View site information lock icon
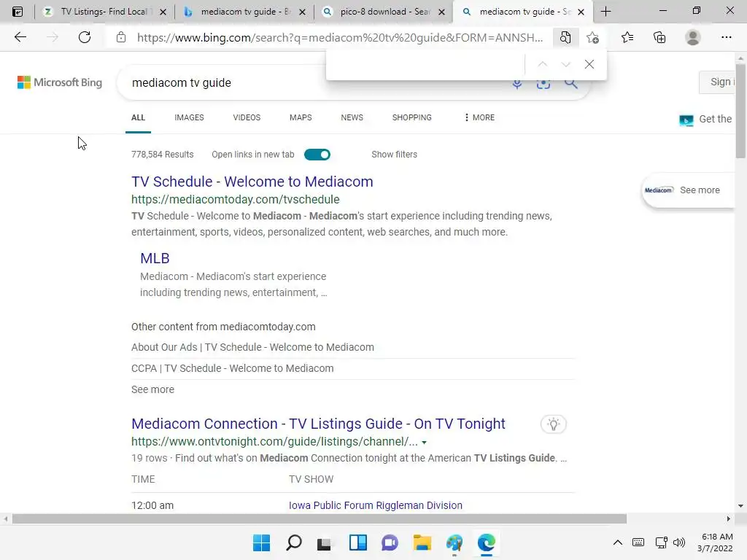This screenshot has width=747, height=560. pos(121,37)
